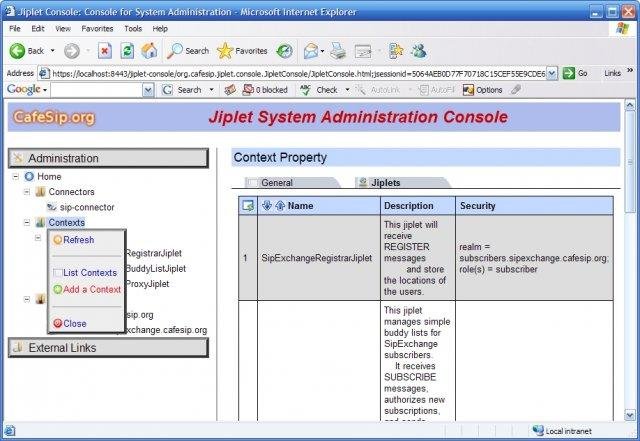640x441 pixels.
Task: Click the page scrollbar up arrow
Action: tap(630, 105)
